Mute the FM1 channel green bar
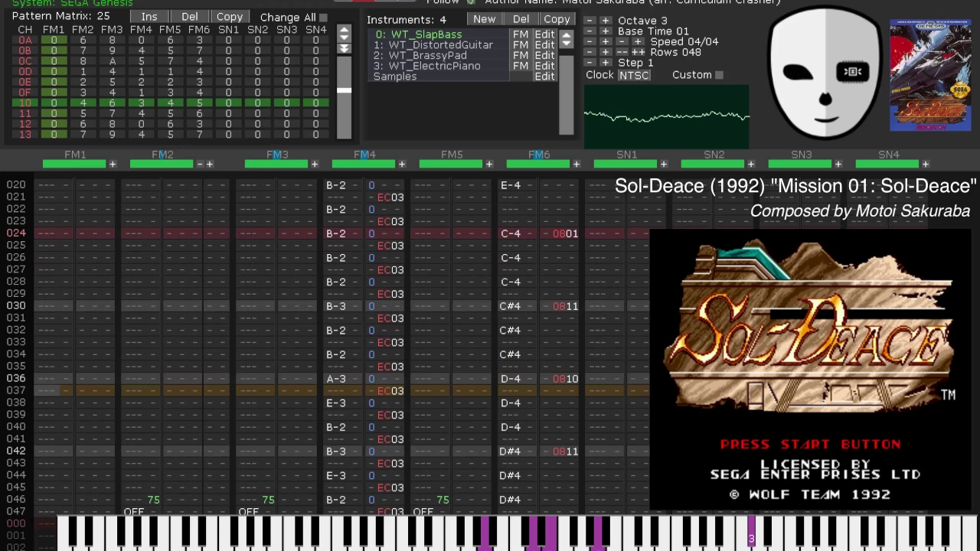 [74, 164]
